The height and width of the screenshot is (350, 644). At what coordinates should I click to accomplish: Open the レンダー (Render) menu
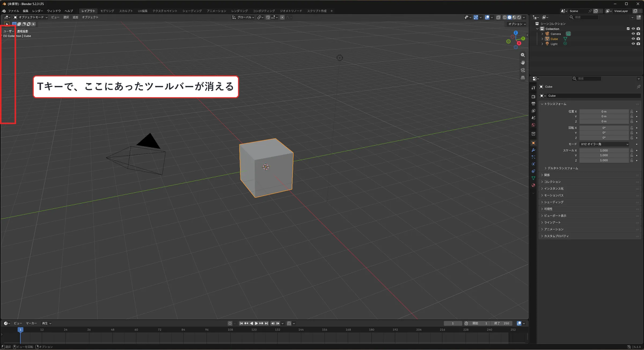pyautogui.click(x=38, y=11)
